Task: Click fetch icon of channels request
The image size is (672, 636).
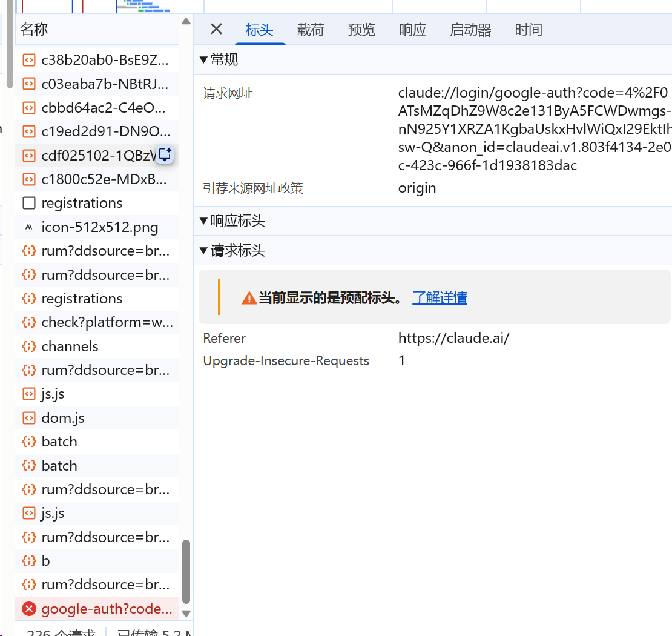Action: 28,346
